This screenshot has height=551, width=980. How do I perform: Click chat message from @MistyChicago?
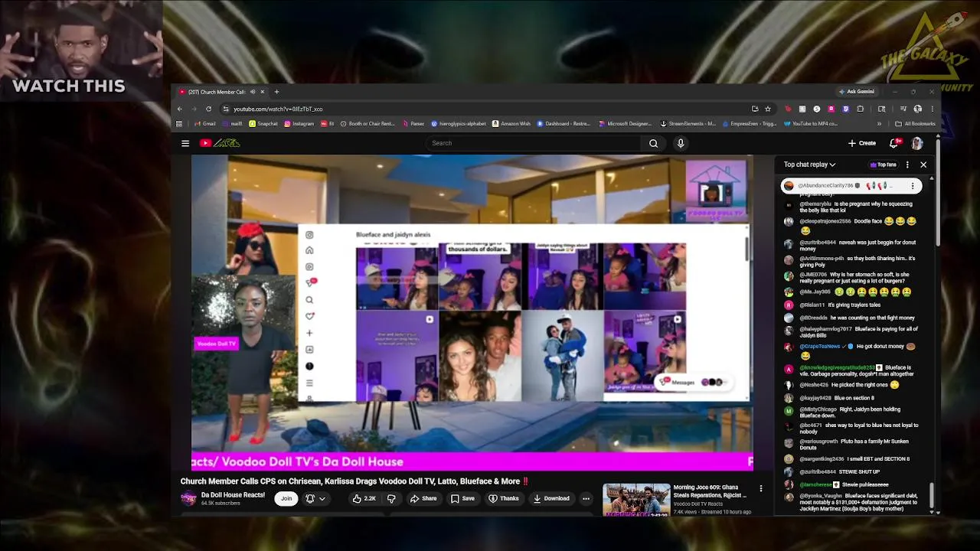(x=851, y=410)
